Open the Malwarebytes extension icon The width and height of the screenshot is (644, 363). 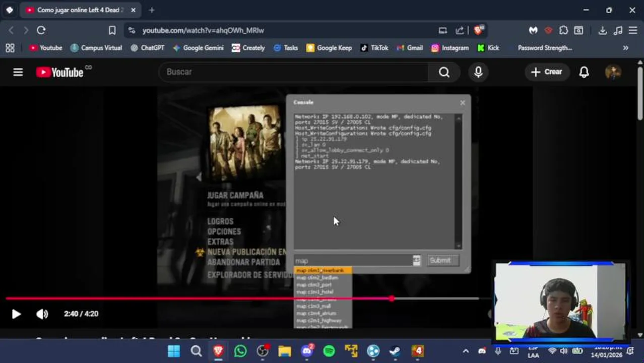click(533, 30)
